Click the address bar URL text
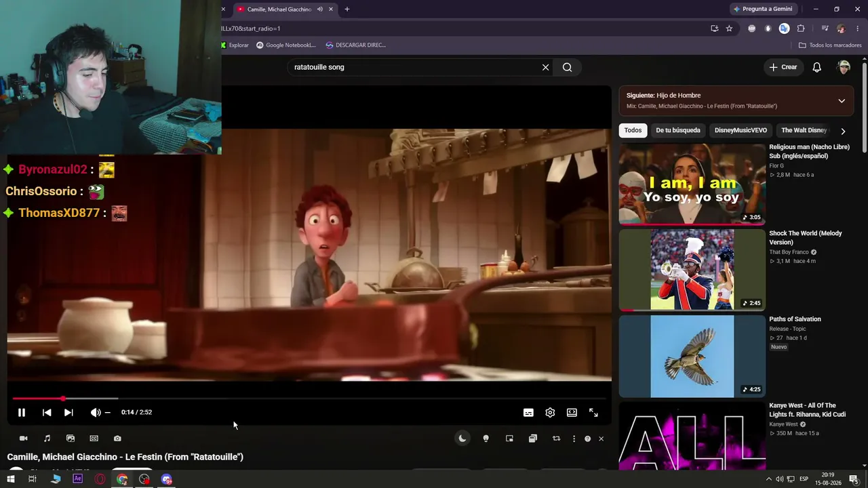 click(251, 28)
